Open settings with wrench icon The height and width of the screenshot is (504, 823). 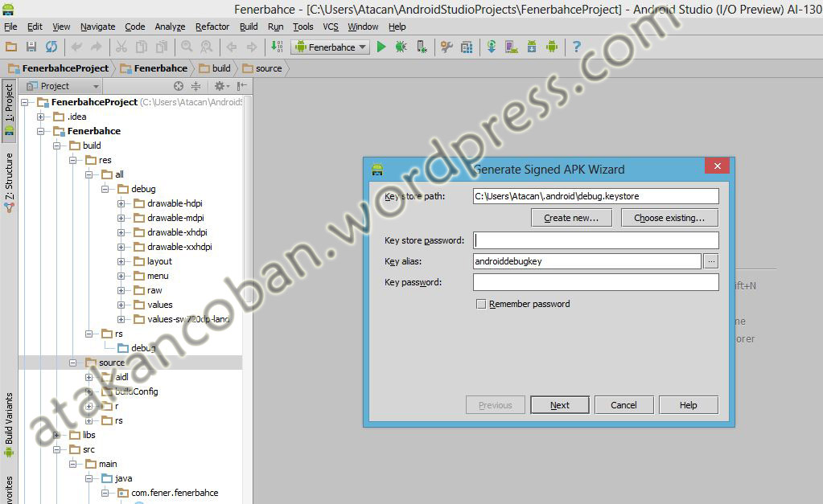coord(446,47)
